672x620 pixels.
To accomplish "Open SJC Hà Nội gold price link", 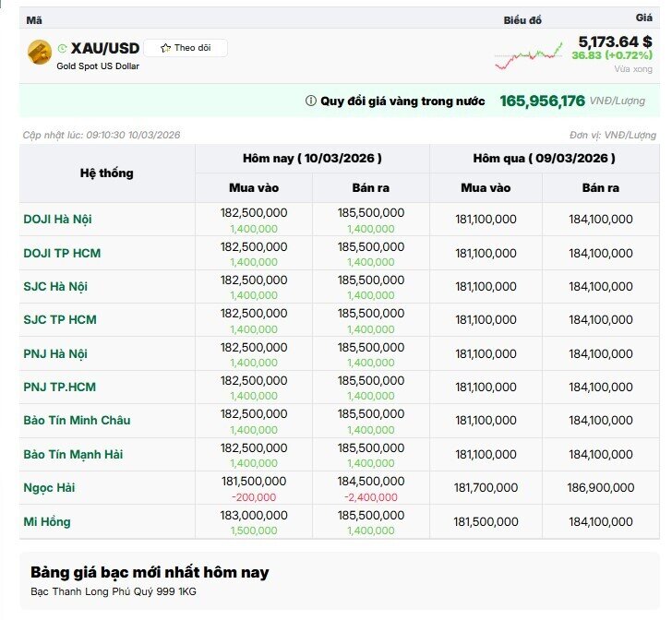I will pos(55,286).
